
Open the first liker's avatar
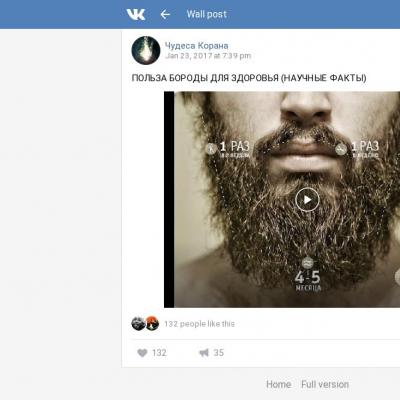coord(138,323)
